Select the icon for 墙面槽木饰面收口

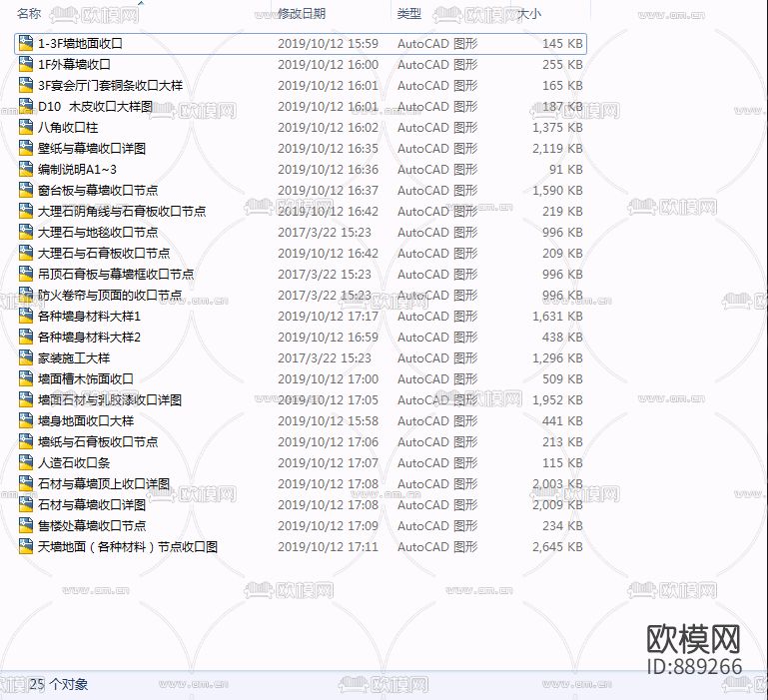point(26,379)
